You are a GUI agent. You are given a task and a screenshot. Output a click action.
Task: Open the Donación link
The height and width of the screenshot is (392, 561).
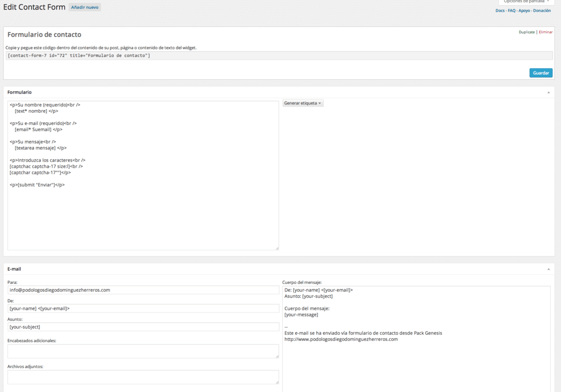click(542, 11)
